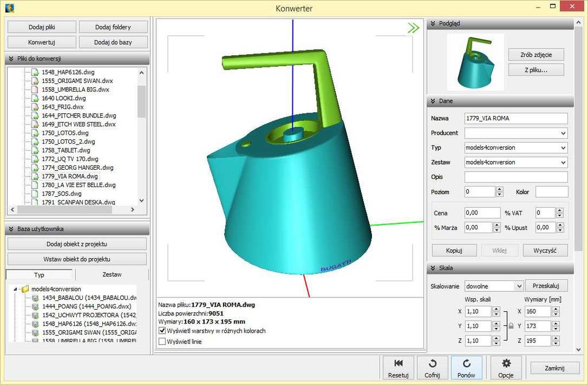The height and width of the screenshot is (385, 588).
Task: Click the 1542_UCHWYT PROJEKTORA object icon
Action: [x=36, y=315]
